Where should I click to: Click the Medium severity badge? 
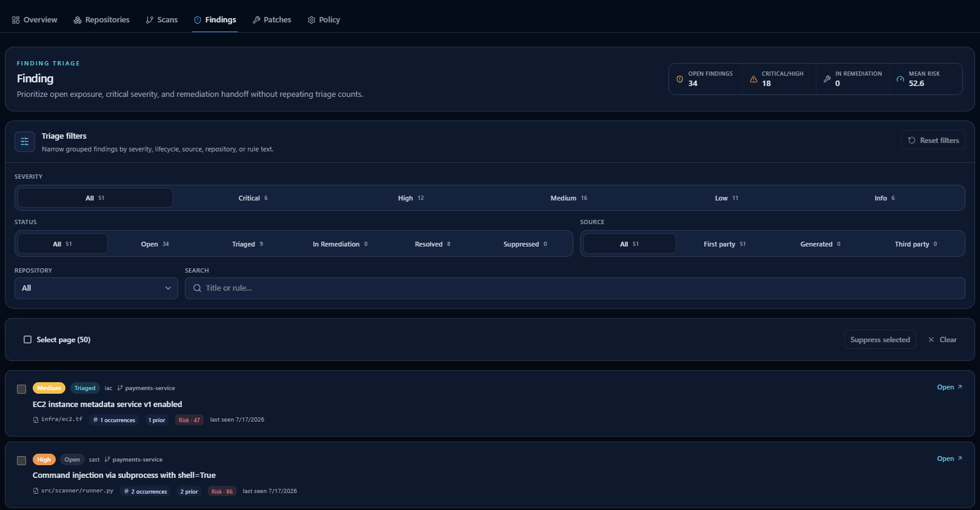click(x=49, y=388)
